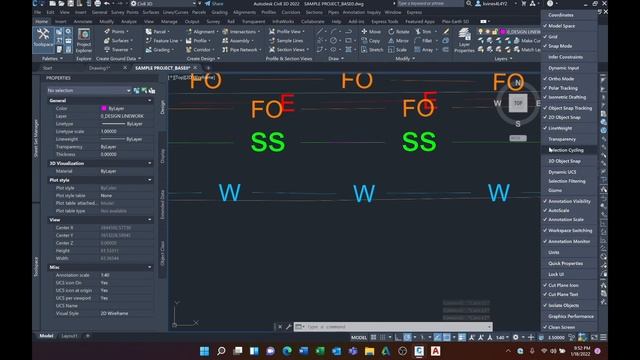Click the magenta ByLayer color swatch
640x360 pixels.
pos(104,108)
